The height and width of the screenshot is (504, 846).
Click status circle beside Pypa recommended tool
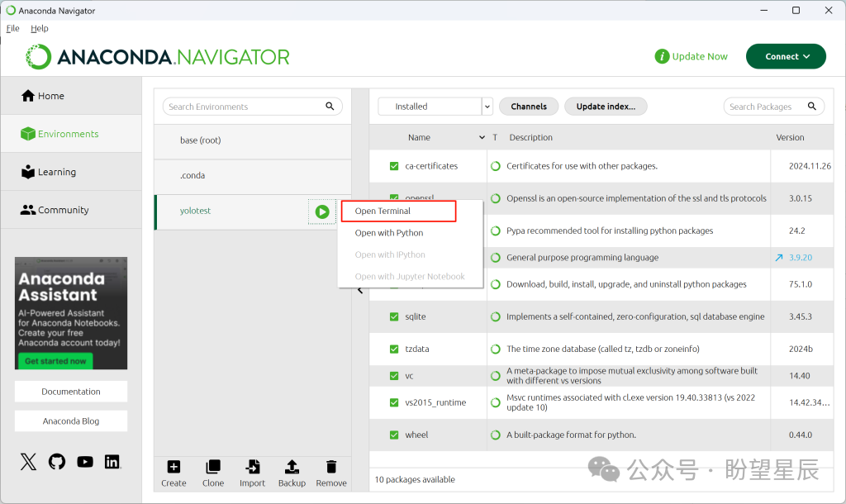coord(496,231)
